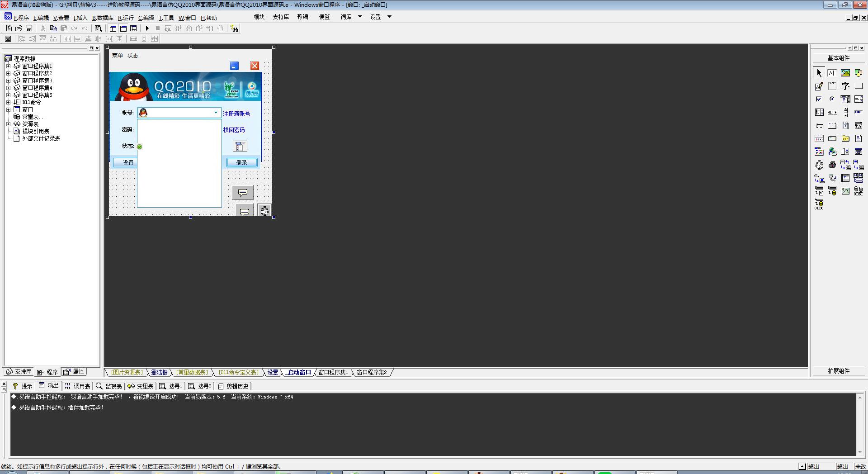
Task: Select the Directory (DIR folder) component icon
Action: point(845,138)
